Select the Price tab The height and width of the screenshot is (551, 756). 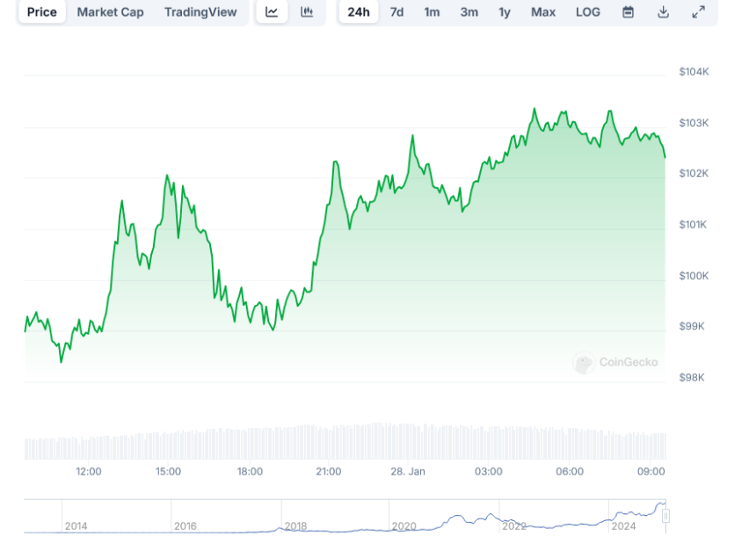[41, 12]
